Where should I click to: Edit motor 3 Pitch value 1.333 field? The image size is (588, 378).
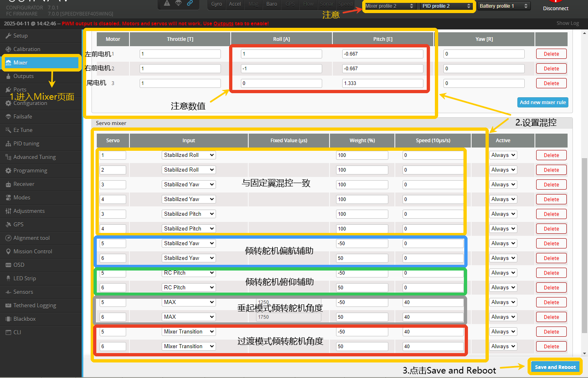pyautogui.click(x=383, y=83)
